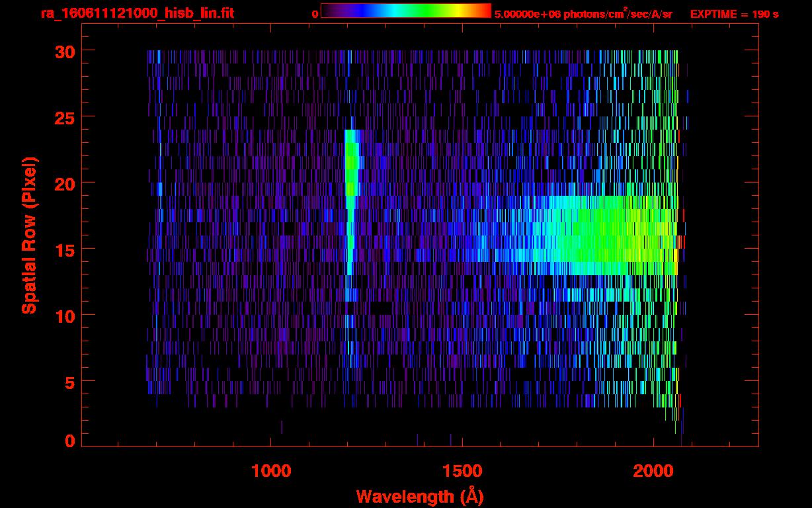This screenshot has height=508, width=812.
Task: Click the Wavelength (Å) axis title
Action: click(x=420, y=496)
